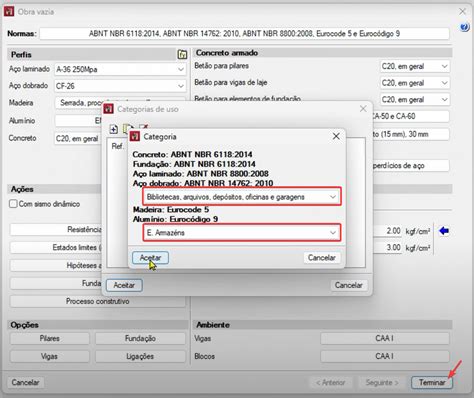This screenshot has height=398, width=474.
Task: Click the 'Alumínio: Eurocódigo 9' label
Action: click(x=176, y=219)
